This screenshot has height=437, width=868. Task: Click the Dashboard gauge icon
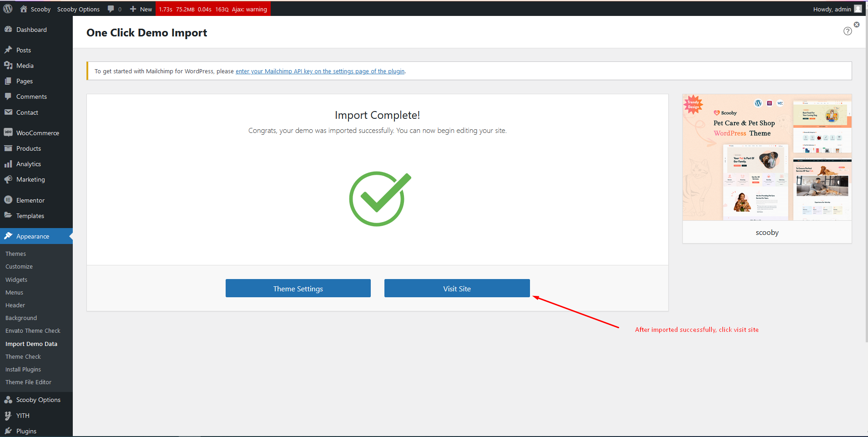pyautogui.click(x=8, y=30)
